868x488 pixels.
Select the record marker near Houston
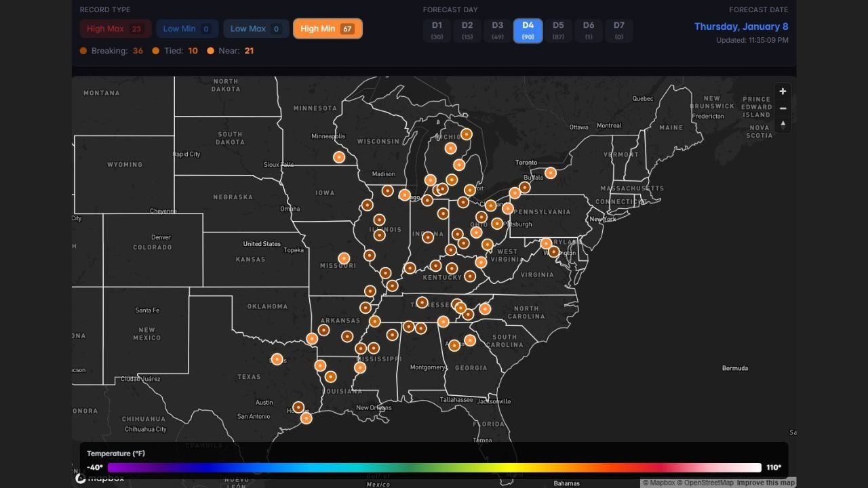click(x=298, y=407)
